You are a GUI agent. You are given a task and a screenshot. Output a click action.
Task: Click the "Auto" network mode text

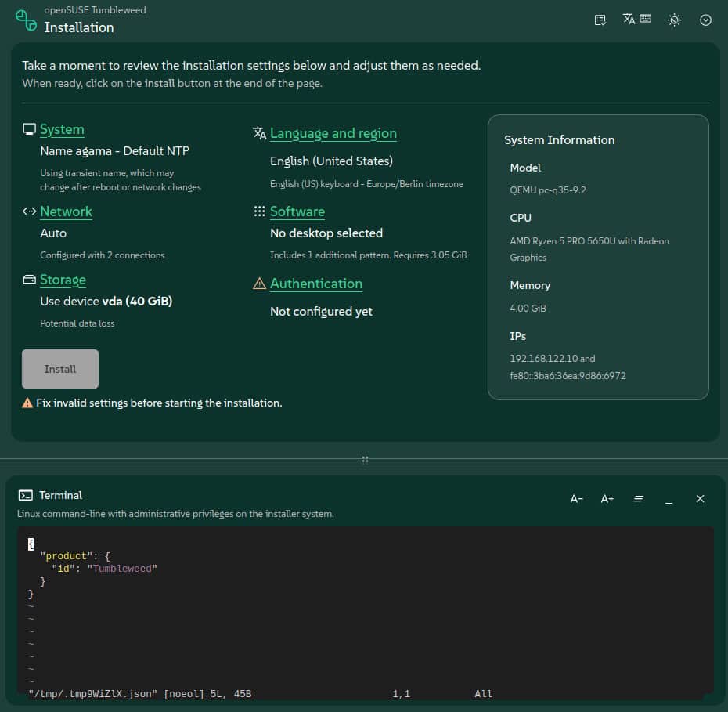[53, 233]
